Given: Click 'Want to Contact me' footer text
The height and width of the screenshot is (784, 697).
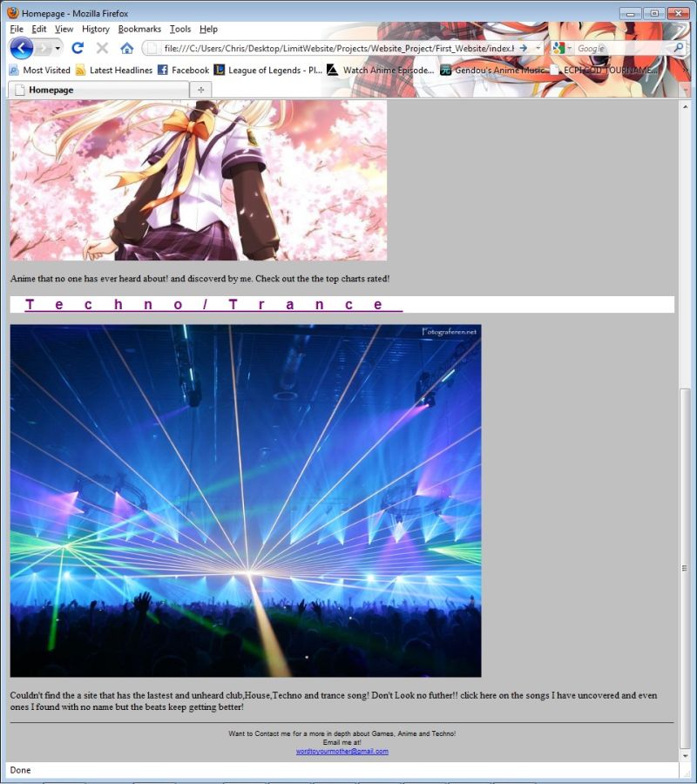Looking at the screenshot, I should (x=342, y=733).
